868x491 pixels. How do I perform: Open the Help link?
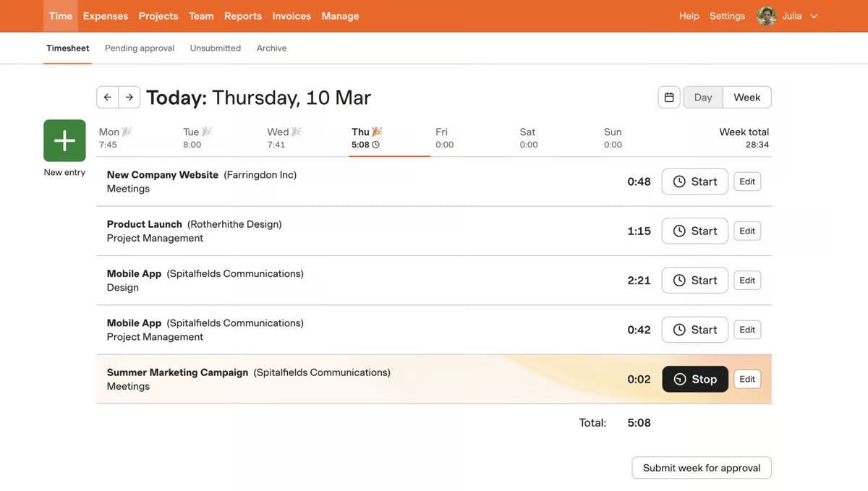689,16
